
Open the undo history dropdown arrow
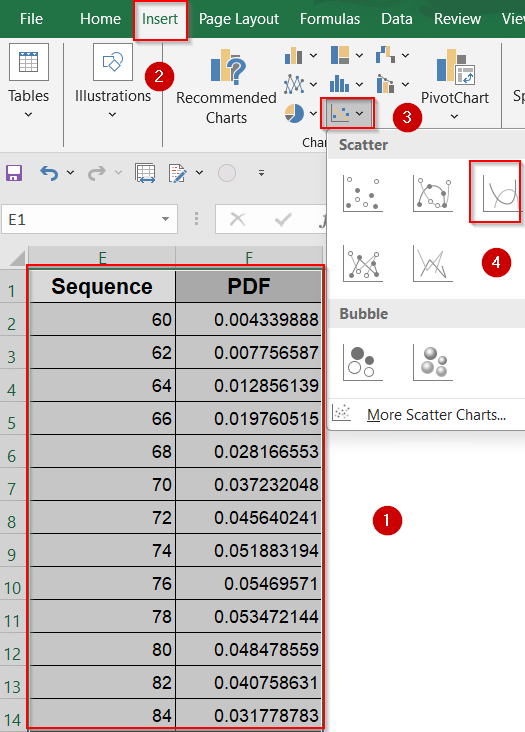pyautogui.click(x=70, y=173)
